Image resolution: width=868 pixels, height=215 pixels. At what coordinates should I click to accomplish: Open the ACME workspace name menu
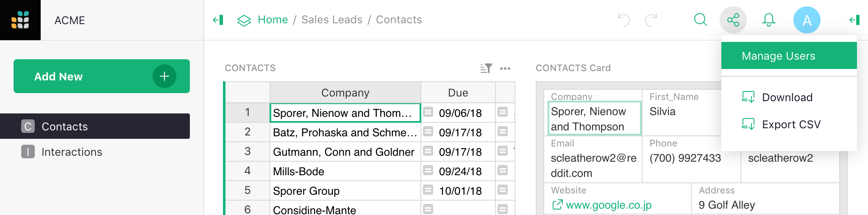[x=70, y=20]
